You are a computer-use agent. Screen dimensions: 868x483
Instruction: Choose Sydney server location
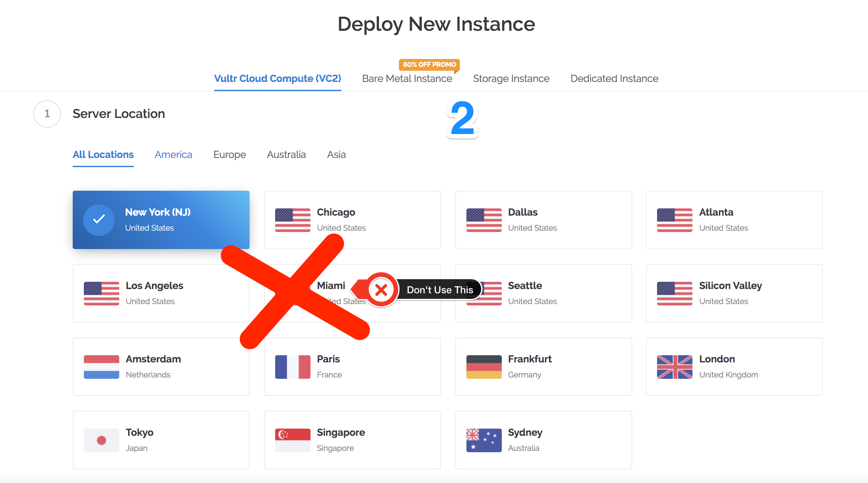(x=543, y=440)
